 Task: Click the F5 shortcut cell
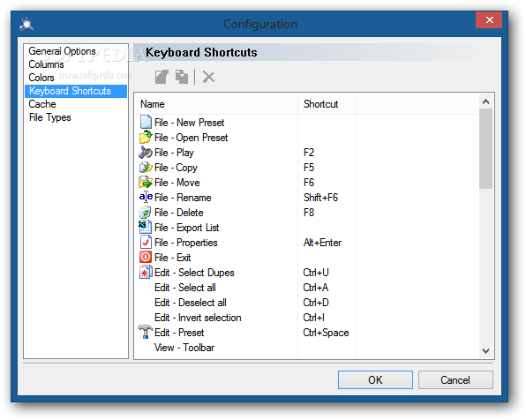point(309,168)
